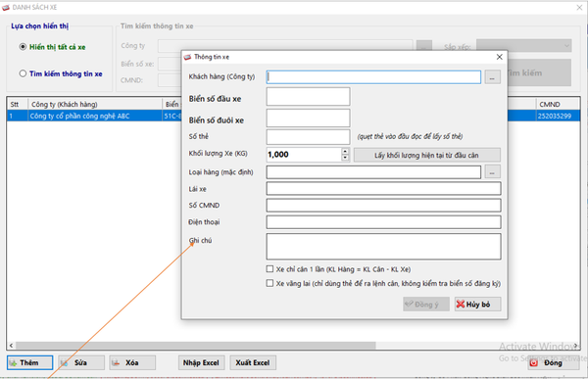
Task: Click the Thông tin xe dialog title icon
Action: click(x=187, y=57)
